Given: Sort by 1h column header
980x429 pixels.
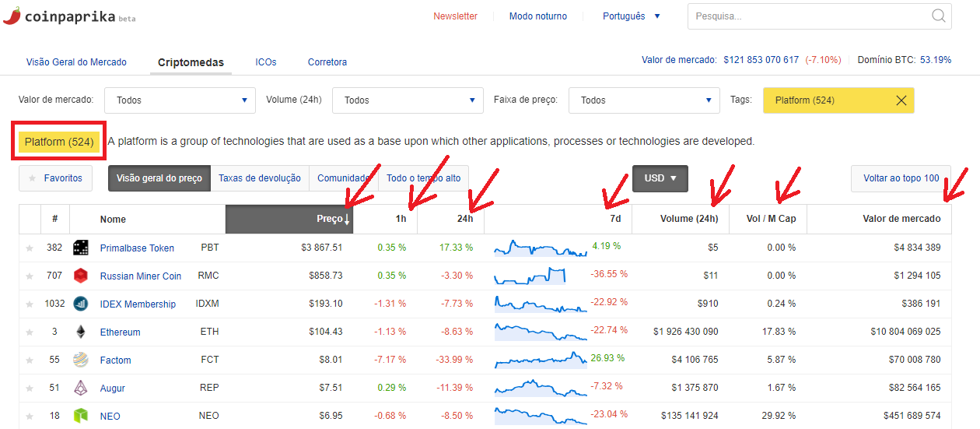Looking at the screenshot, I should (x=385, y=219).
